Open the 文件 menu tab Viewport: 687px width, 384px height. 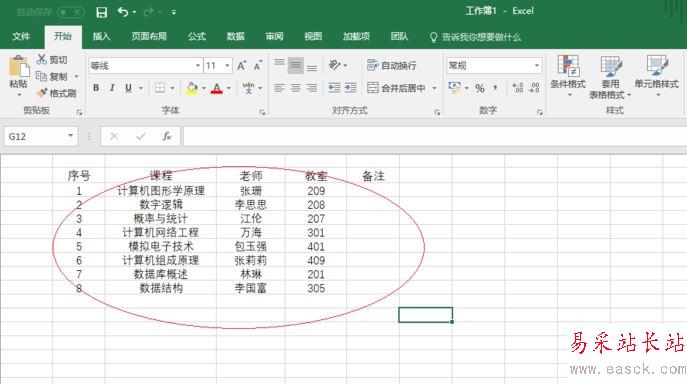pyautogui.click(x=21, y=36)
